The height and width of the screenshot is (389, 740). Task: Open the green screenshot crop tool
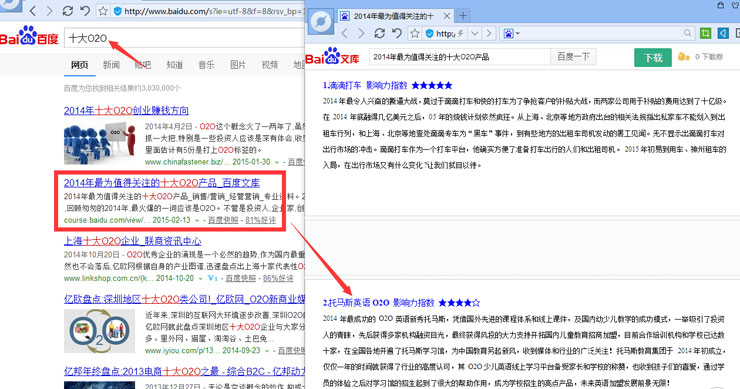click(706, 33)
